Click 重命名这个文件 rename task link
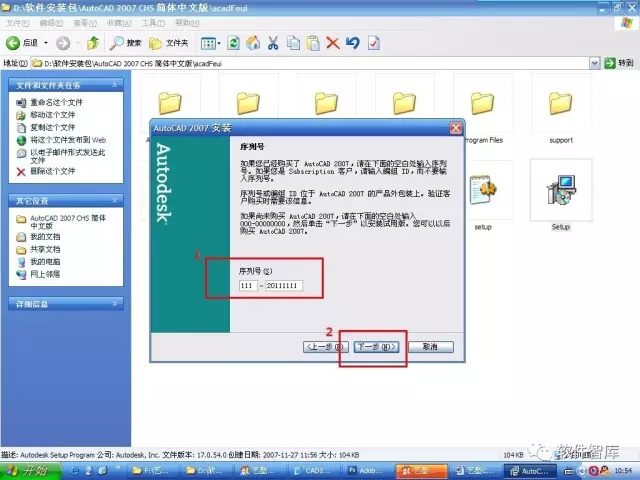640x480 pixels. tap(56, 102)
